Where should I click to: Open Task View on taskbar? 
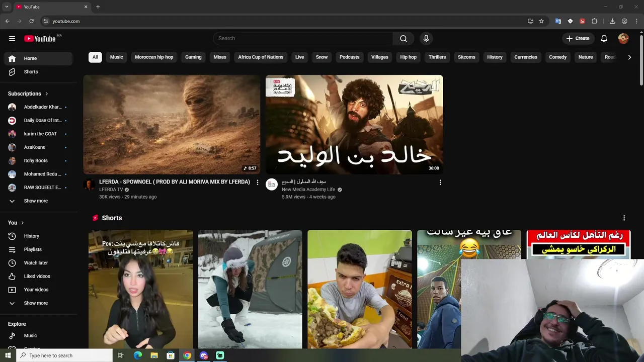tap(121, 355)
